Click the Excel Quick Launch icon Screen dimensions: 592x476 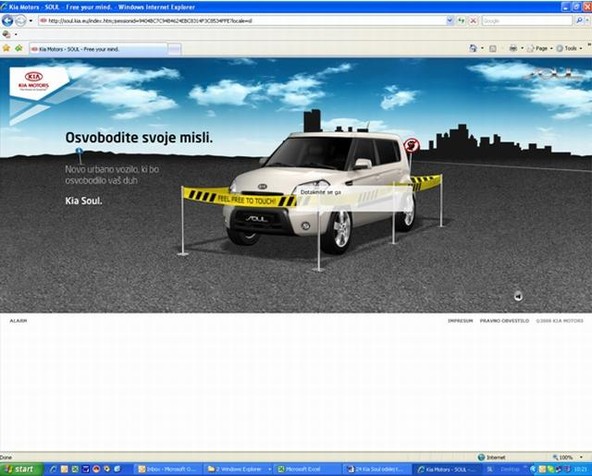pyautogui.click(x=75, y=469)
